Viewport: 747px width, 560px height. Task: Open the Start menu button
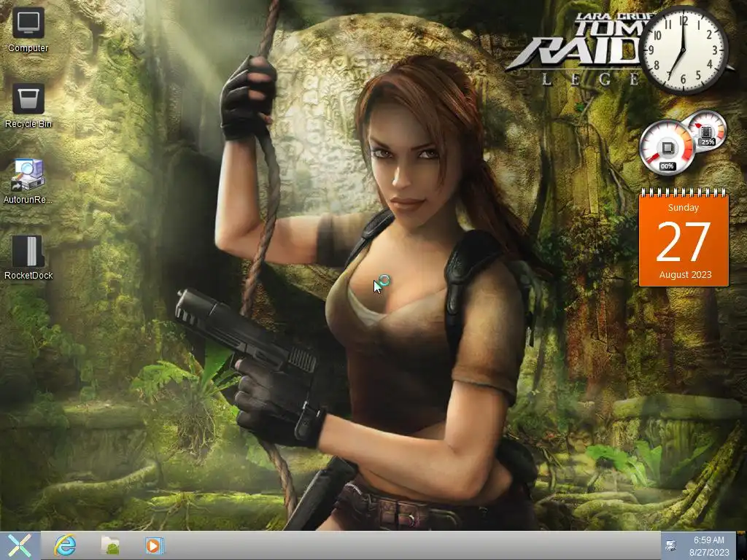click(20, 545)
